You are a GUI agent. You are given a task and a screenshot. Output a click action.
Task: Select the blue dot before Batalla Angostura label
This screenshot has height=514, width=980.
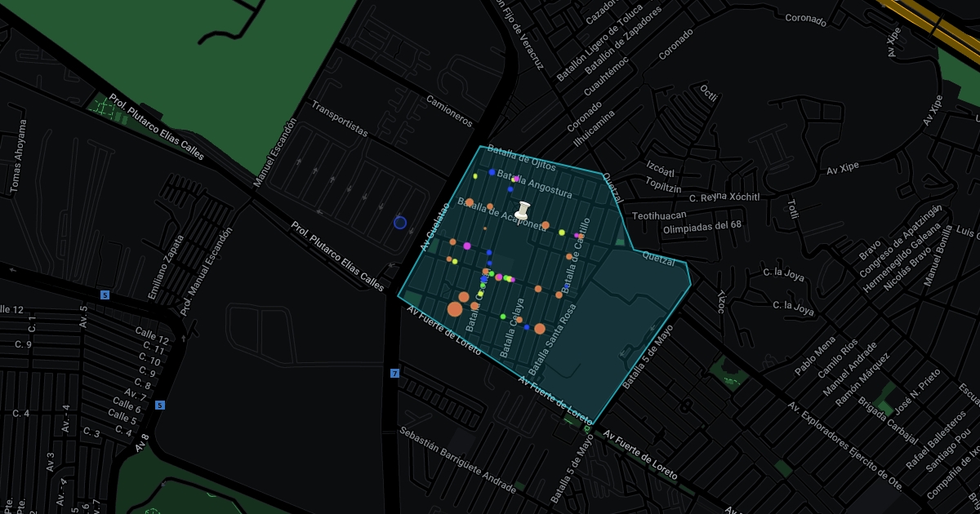pos(492,172)
